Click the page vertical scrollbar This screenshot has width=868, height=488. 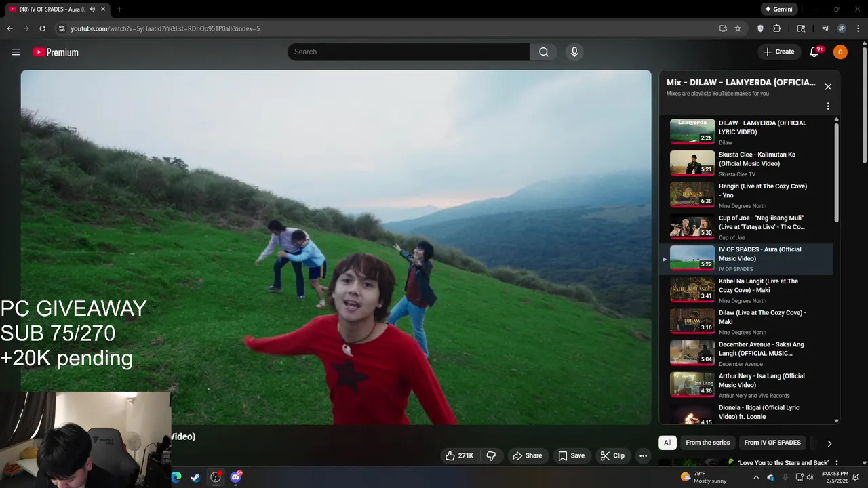click(x=864, y=105)
